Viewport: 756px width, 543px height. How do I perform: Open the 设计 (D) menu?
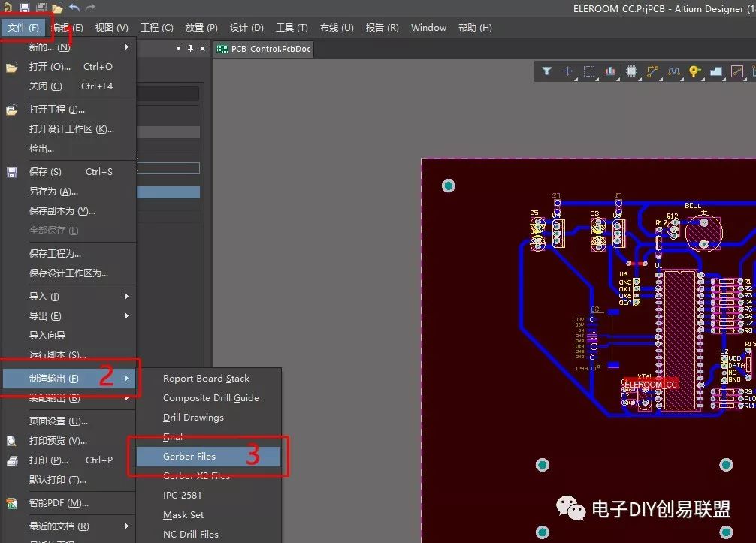[x=246, y=28]
